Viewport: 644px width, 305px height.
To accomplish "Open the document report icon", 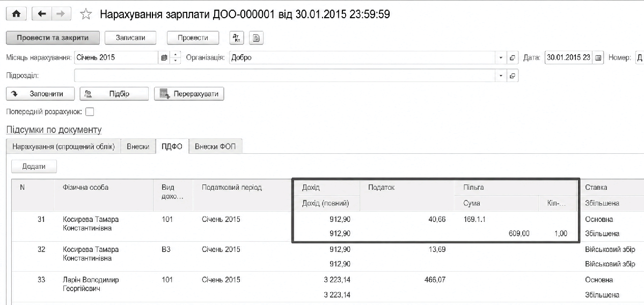I will (256, 38).
